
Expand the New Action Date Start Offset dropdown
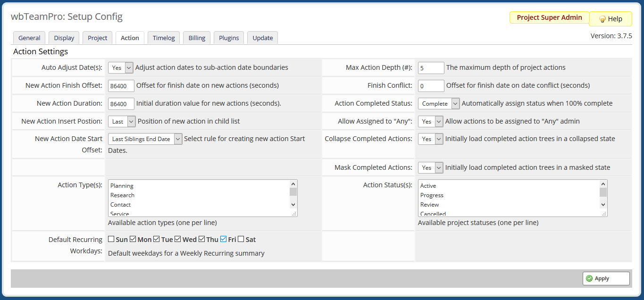tap(145, 139)
